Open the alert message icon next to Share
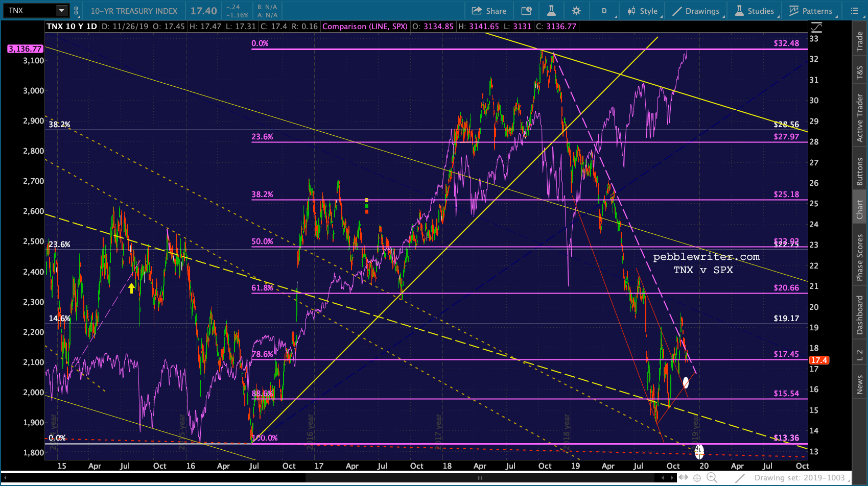The image size is (868, 486). [526, 11]
